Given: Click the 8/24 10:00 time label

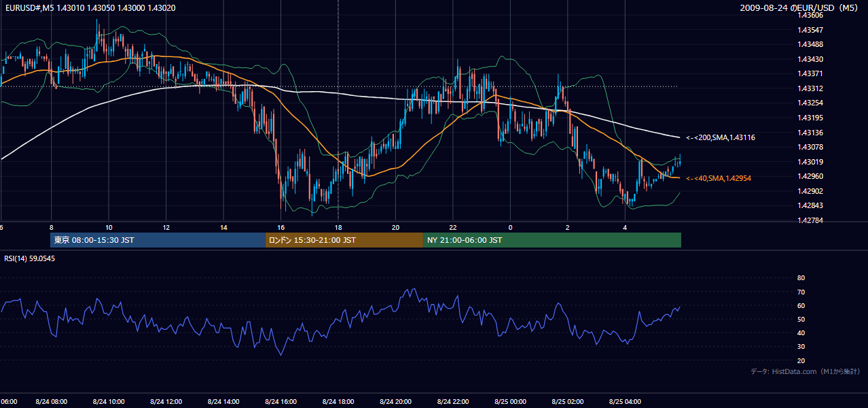Looking at the screenshot, I should [109, 402].
